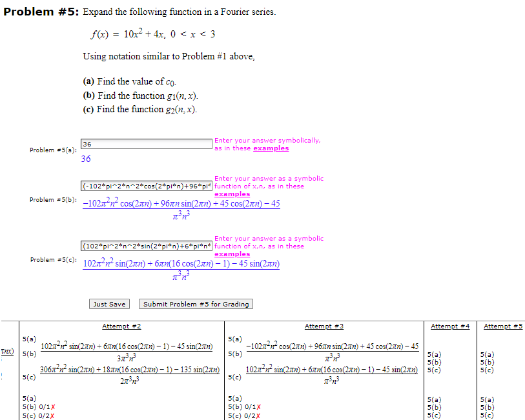Screen dimensions: 525x420
Task: Open the examples link next to Problem #5(b)
Action: pyautogui.click(x=232, y=194)
